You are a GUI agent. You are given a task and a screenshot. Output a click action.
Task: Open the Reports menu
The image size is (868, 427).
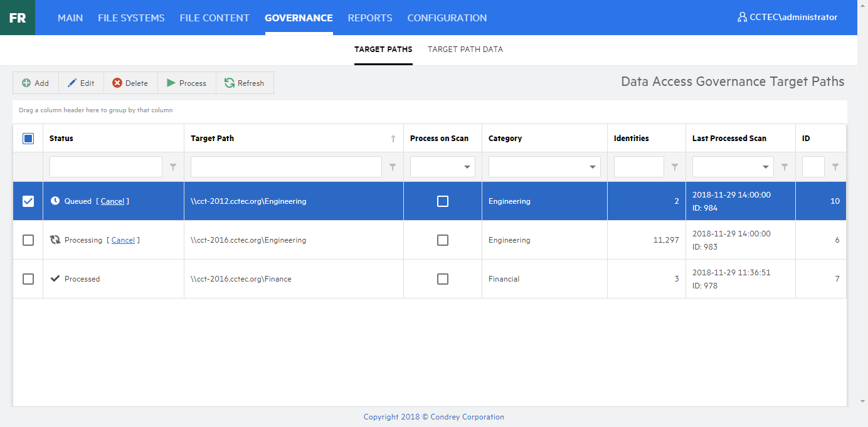(x=370, y=18)
